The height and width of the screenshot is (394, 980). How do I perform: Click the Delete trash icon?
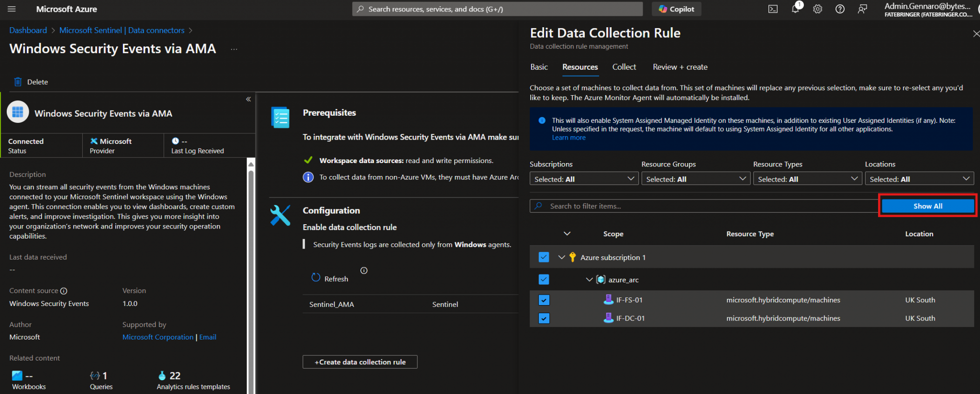(18, 82)
